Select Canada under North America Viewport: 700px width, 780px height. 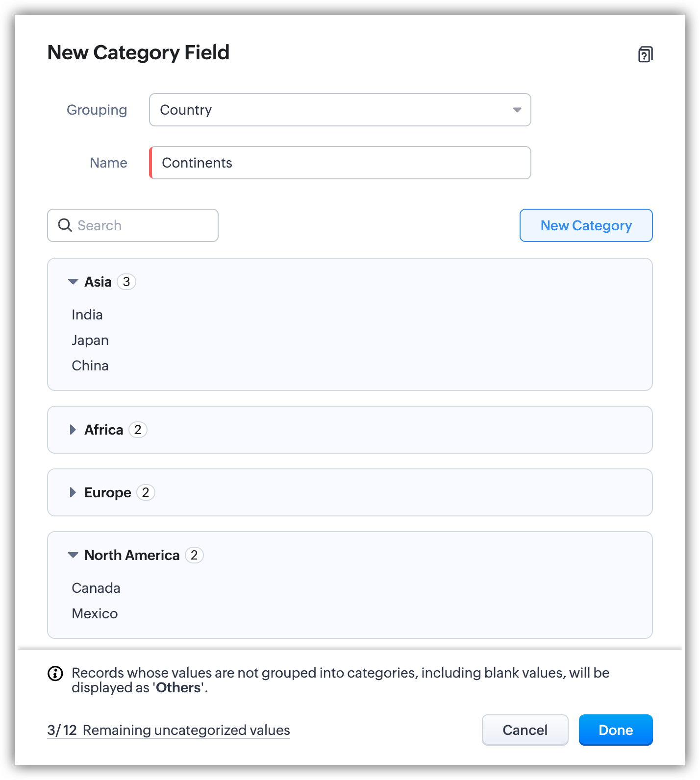click(96, 588)
